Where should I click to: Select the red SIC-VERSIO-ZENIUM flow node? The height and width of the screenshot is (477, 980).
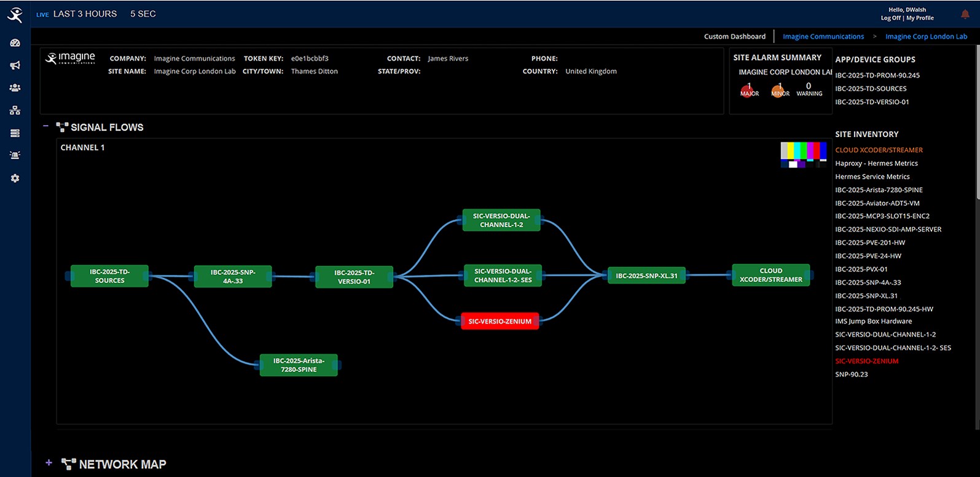(x=500, y=321)
